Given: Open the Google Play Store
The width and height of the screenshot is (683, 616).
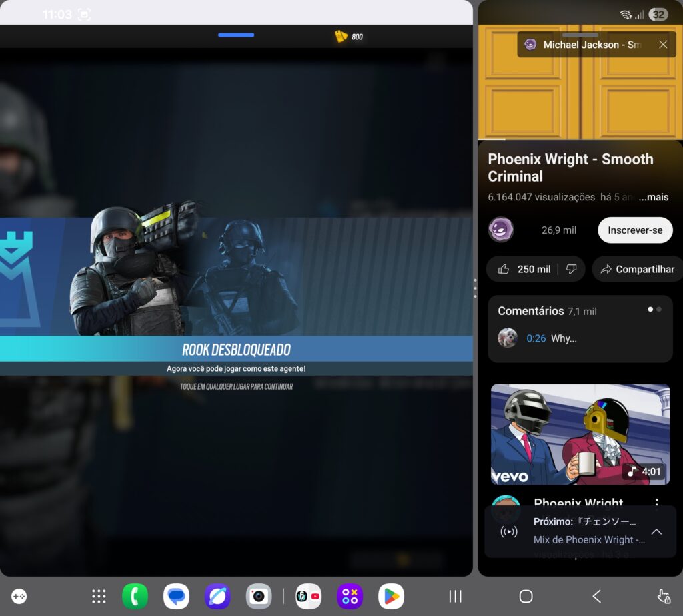Looking at the screenshot, I should [391, 596].
